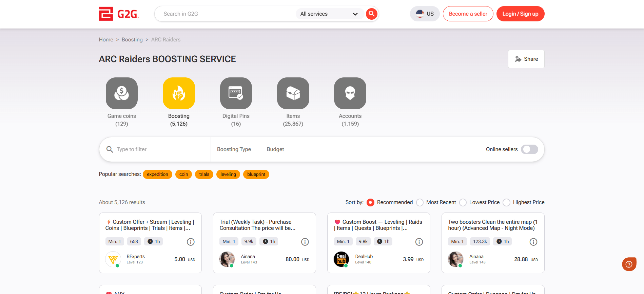Click the Type to filter field
The width and height of the screenshot is (644, 294).
(x=159, y=149)
